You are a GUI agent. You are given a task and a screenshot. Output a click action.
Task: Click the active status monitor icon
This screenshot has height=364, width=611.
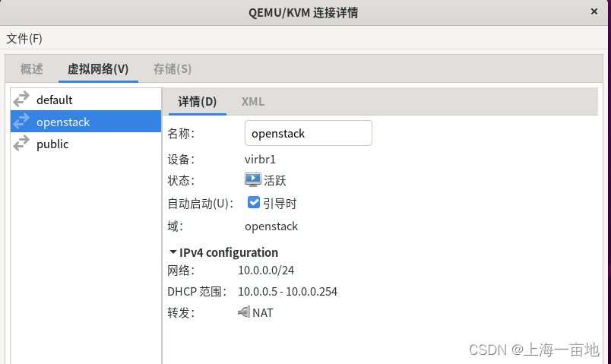[x=253, y=180]
